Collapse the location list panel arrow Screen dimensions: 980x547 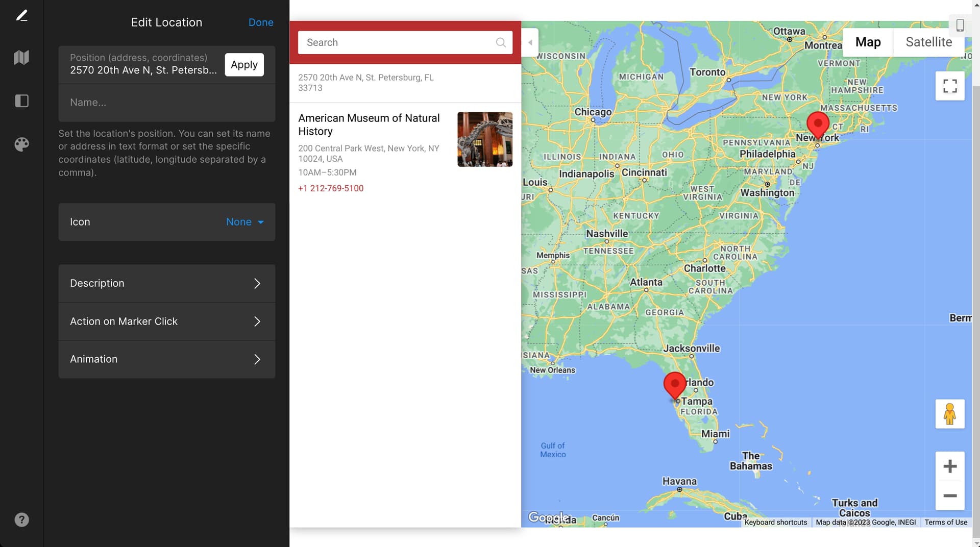pyautogui.click(x=530, y=42)
